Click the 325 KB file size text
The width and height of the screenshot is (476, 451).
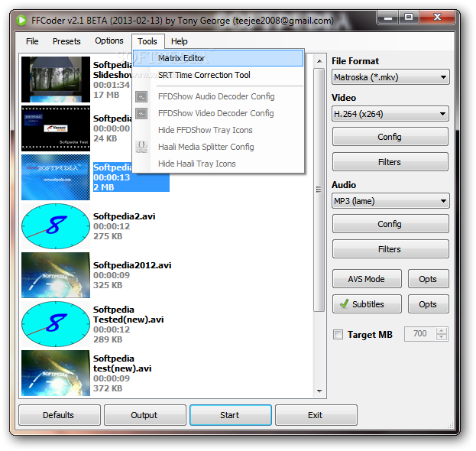(x=108, y=285)
